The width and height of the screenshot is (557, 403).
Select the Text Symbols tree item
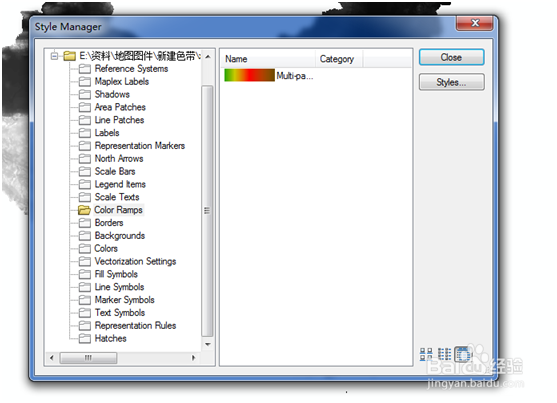120,313
